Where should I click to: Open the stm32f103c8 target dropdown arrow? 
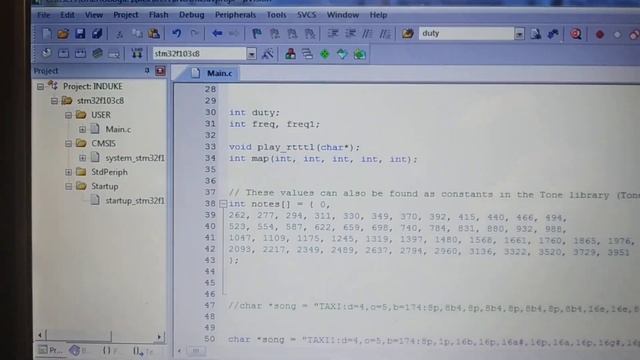tap(251, 53)
